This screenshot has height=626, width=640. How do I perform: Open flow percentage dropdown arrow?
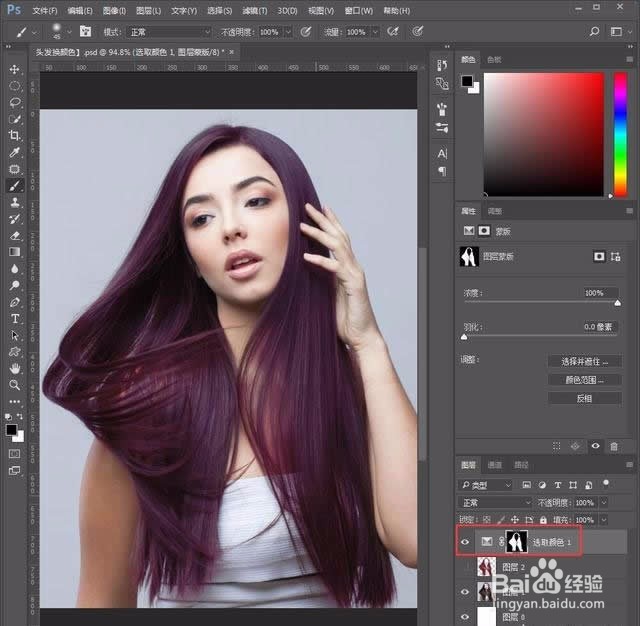[x=375, y=32]
